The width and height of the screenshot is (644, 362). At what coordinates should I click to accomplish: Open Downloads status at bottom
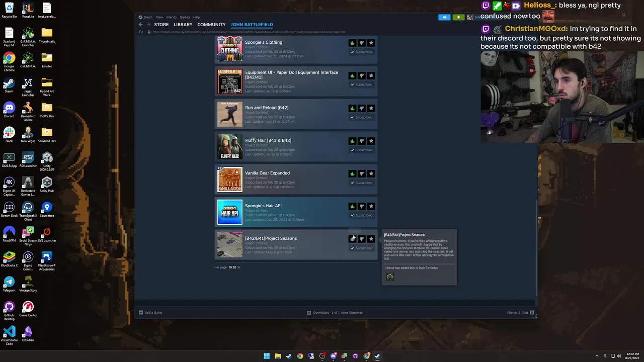(335, 313)
